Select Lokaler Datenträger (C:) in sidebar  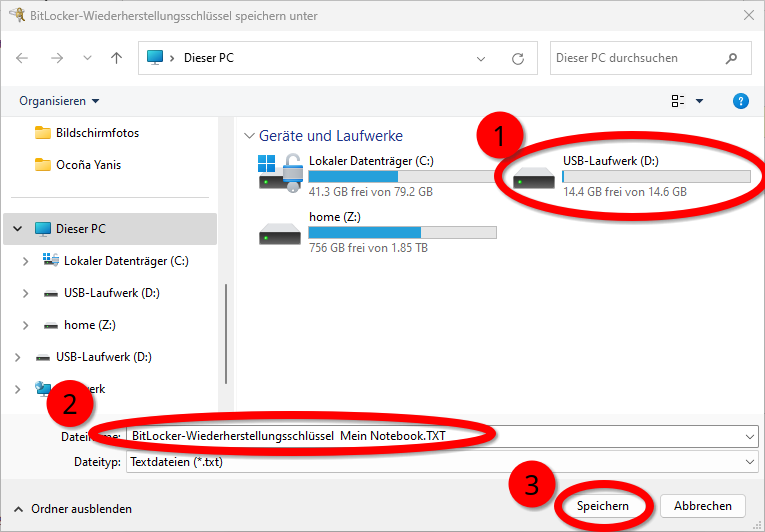(x=116, y=261)
